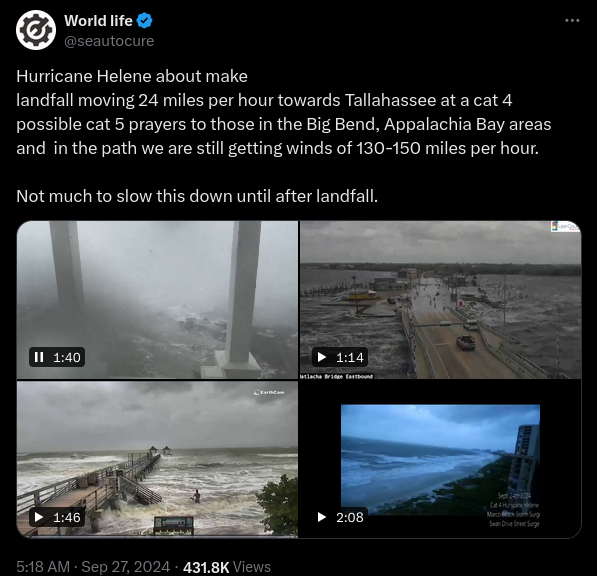Screen dimensions: 597x576
Task: Open the flooded Matlacha bridge roadway thumbnail
Action: [x=441, y=300]
